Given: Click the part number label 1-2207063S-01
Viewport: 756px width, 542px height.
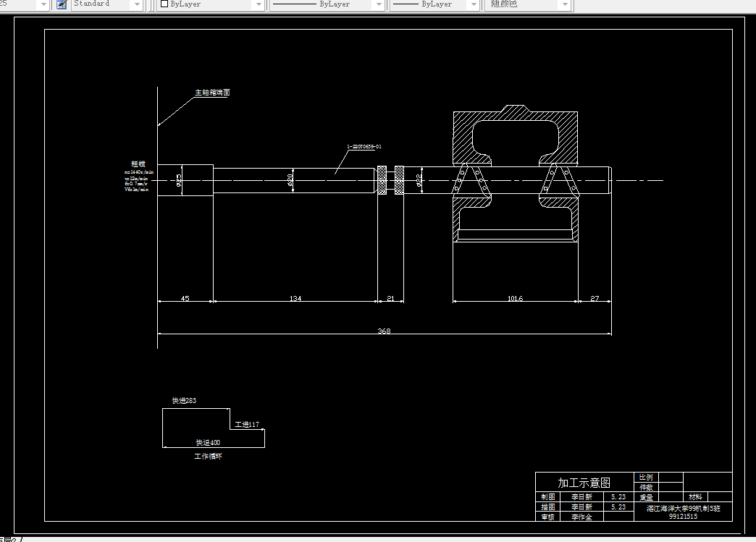Looking at the screenshot, I should 364,146.
